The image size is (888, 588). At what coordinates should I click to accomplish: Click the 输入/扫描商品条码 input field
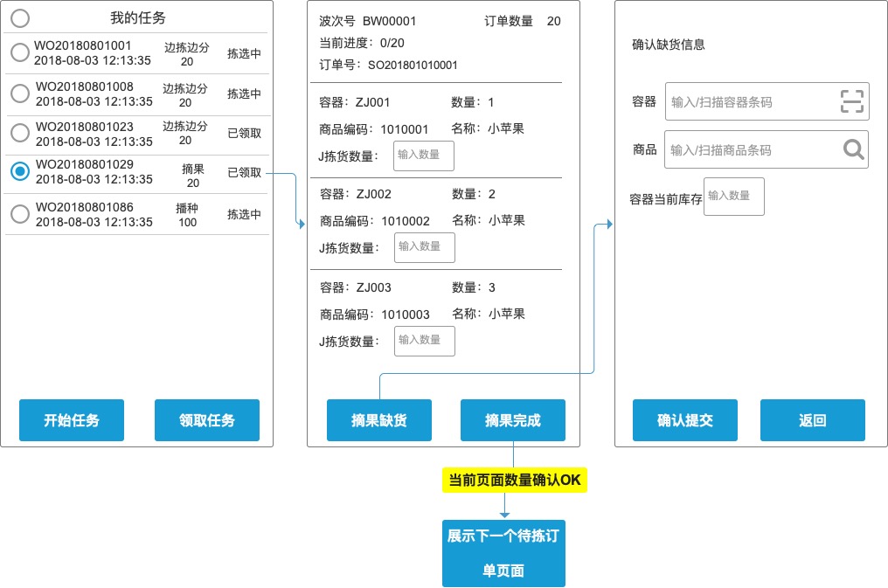click(x=752, y=149)
